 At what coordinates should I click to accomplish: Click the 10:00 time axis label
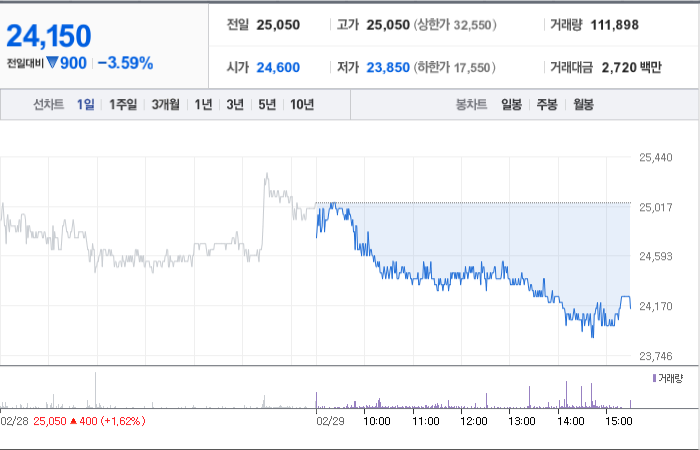(x=377, y=421)
